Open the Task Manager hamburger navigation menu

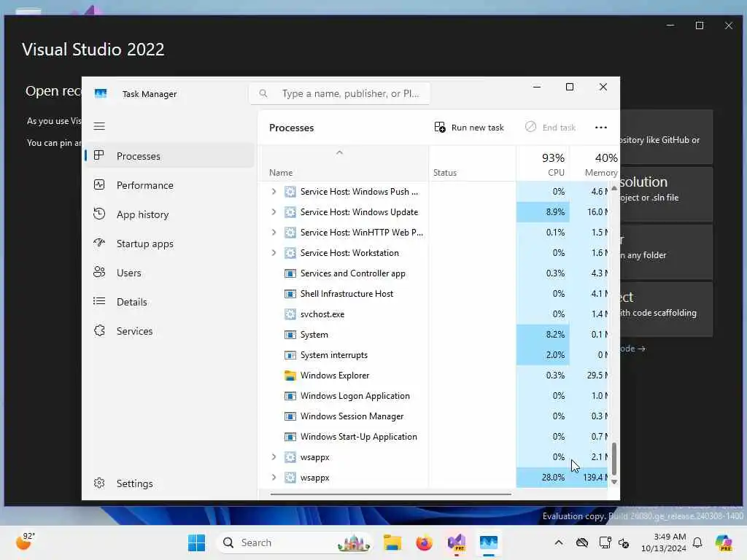(x=99, y=126)
